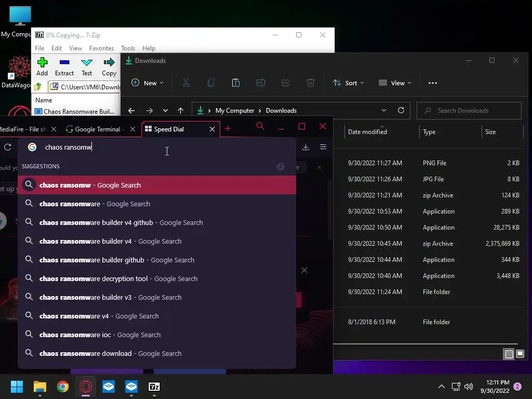Image resolution: width=532 pixels, height=399 pixels.
Task: Click the Share icon in explorer toolbar
Action: click(x=286, y=83)
